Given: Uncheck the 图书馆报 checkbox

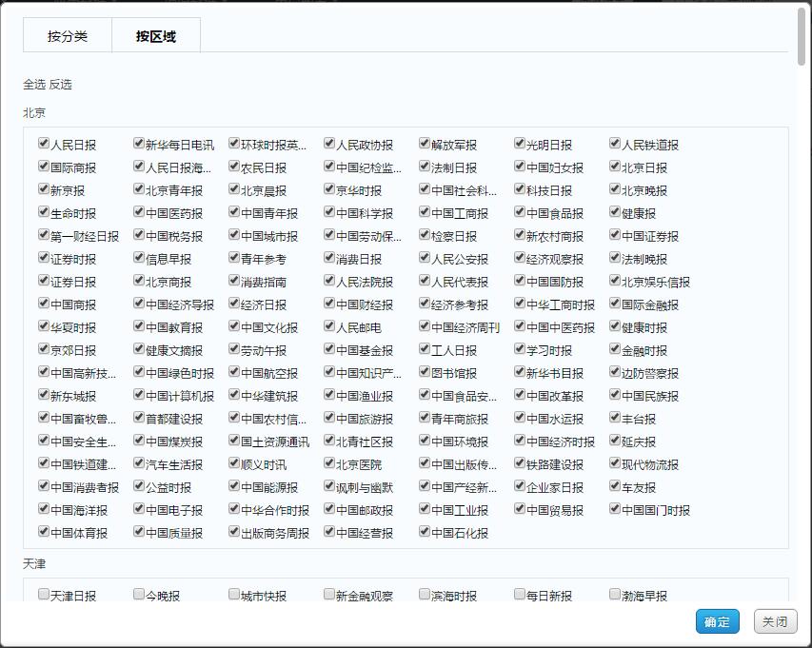Looking at the screenshot, I should [x=425, y=370].
